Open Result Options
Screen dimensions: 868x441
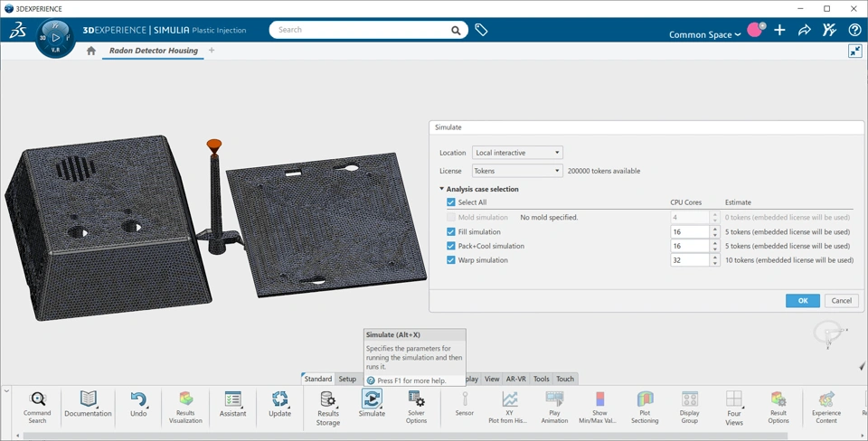coord(778,407)
